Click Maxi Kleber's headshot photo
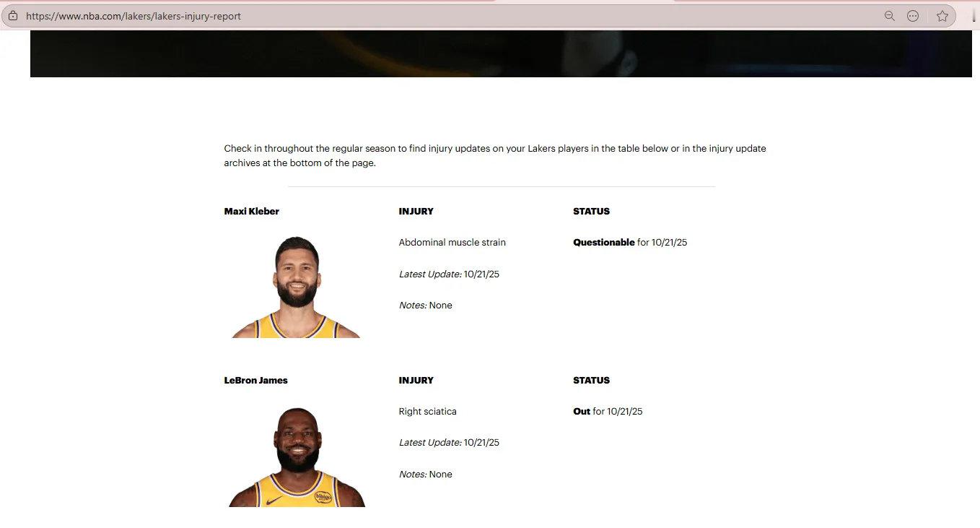 pyautogui.click(x=296, y=287)
